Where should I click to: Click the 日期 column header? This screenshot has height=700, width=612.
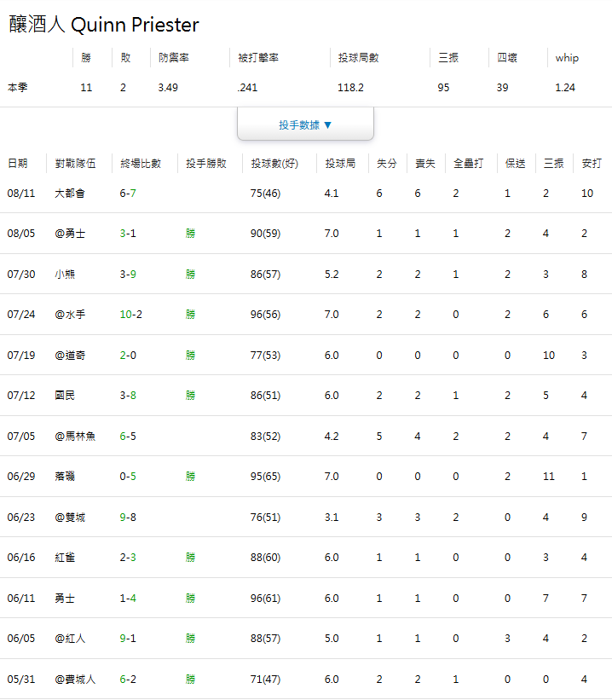[17, 164]
